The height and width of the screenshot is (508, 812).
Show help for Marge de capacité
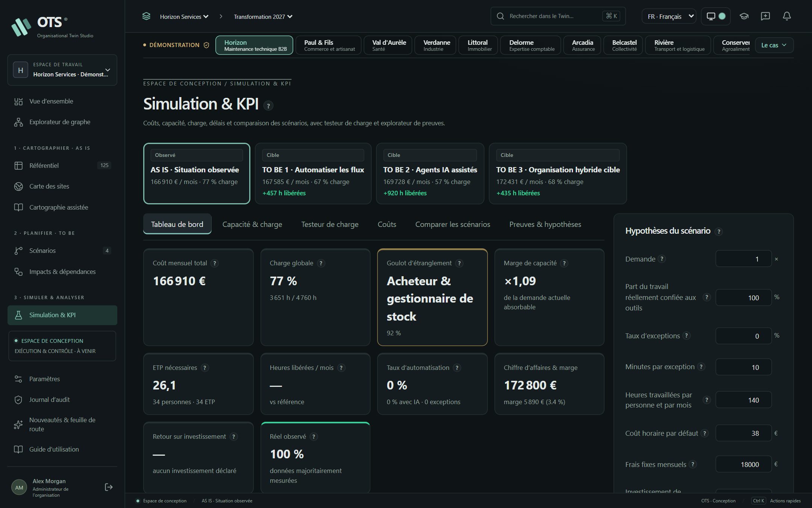564,263
